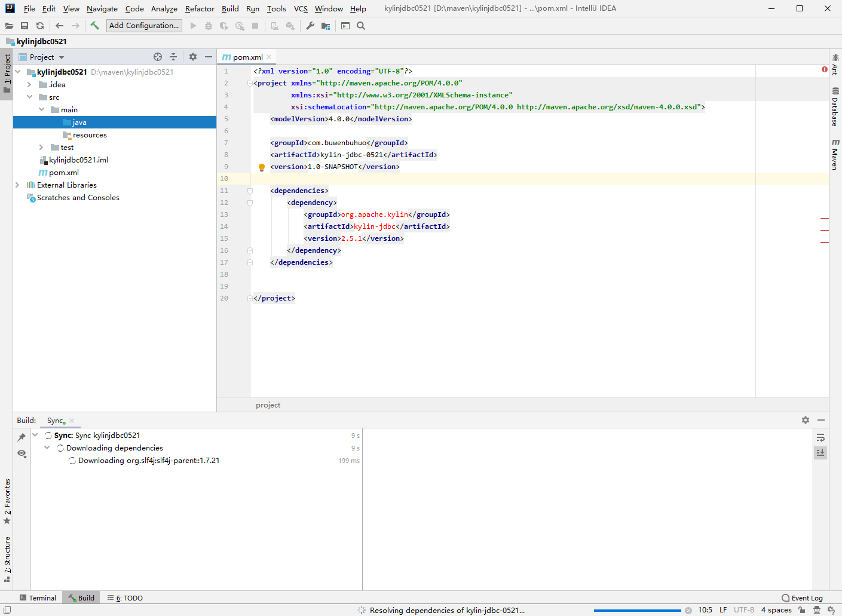Click the resolving dependencies progress bar
Viewport: 842px width, 616px height.
point(637,611)
